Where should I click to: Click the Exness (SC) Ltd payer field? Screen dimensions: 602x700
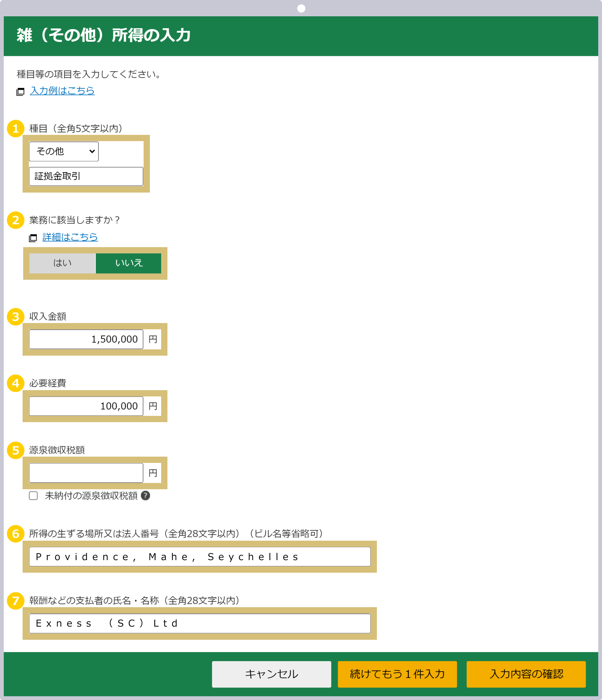200,623
